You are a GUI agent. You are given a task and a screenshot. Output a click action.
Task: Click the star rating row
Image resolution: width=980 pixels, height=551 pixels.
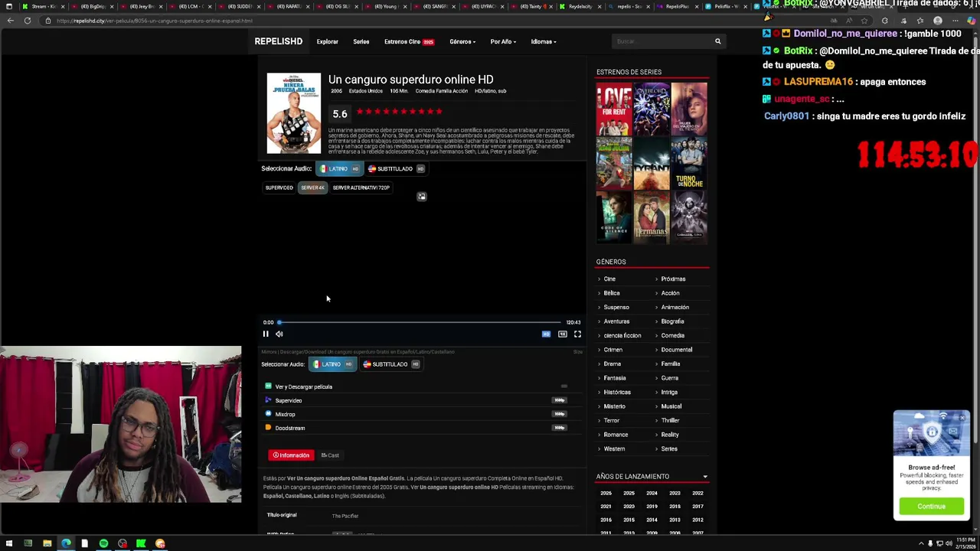[399, 112]
